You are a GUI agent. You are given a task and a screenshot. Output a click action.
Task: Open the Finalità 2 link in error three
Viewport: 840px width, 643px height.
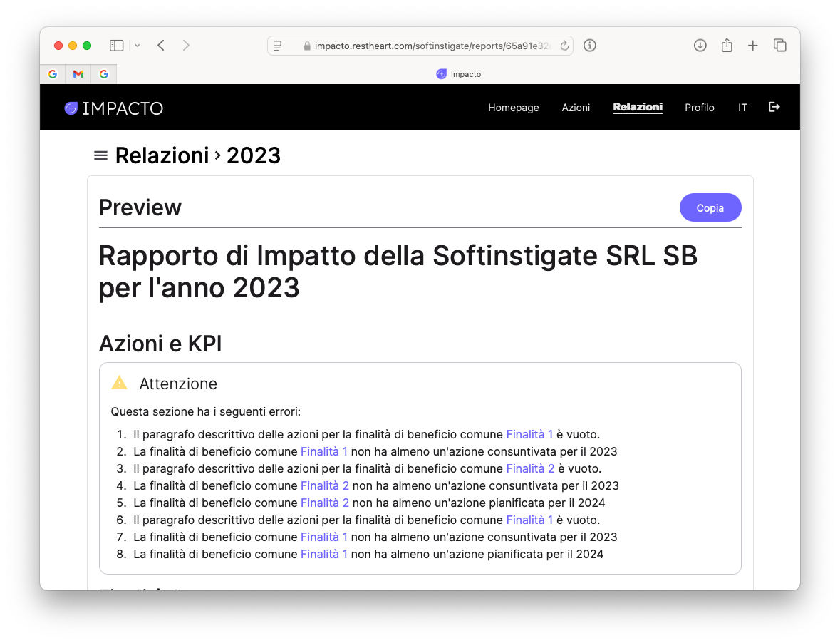529,468
